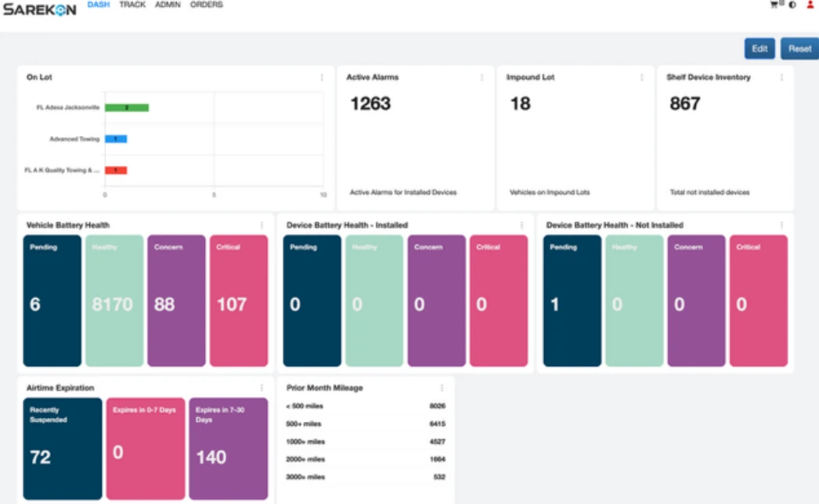Open Not Installed Device Battery Concern tile
This screenshot has width=819, height=504.
(x=696, y=301)
